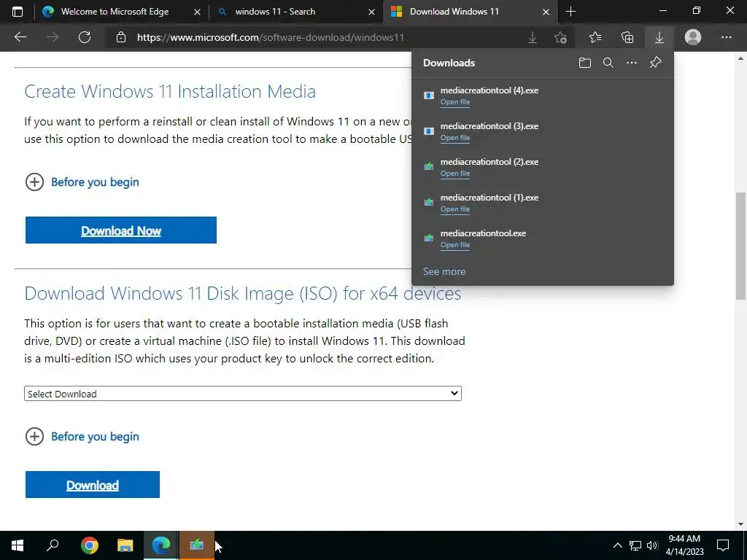The height and width of the screenshot is (560, 747).
Task: Click the Create Windows 11 Installation Media heading
Action: pyautogui.click(x=170, y=91)
